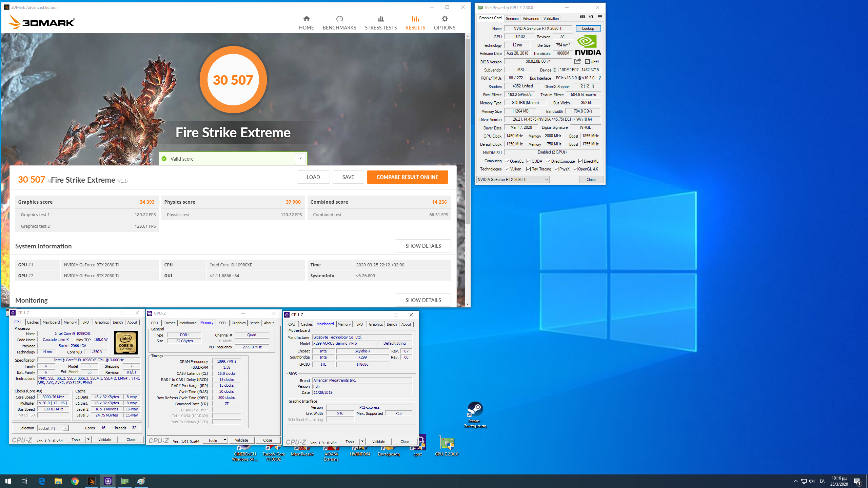
Task: Toggle the UEFI checkbox in GPU-Z
Action: pos(588,61)
